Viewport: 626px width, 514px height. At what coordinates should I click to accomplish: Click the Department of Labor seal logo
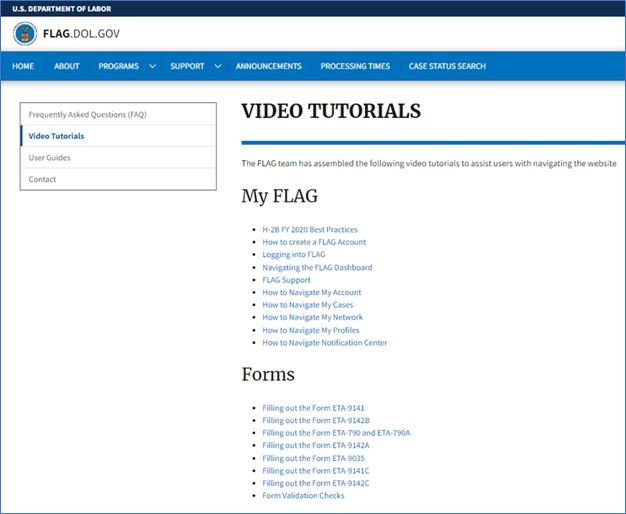coord(25,33)
